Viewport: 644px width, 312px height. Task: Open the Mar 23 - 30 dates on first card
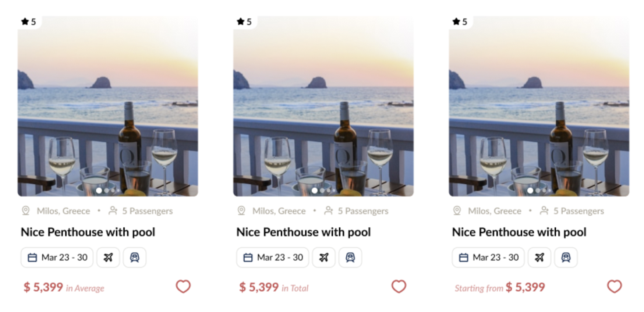point(57,257)
